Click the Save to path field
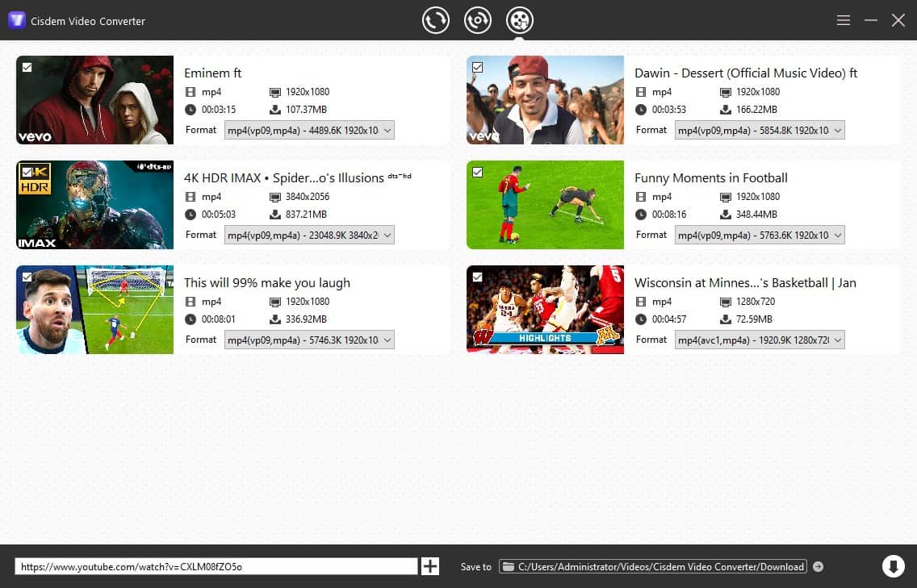917x588 pixels. coord(660,567)
